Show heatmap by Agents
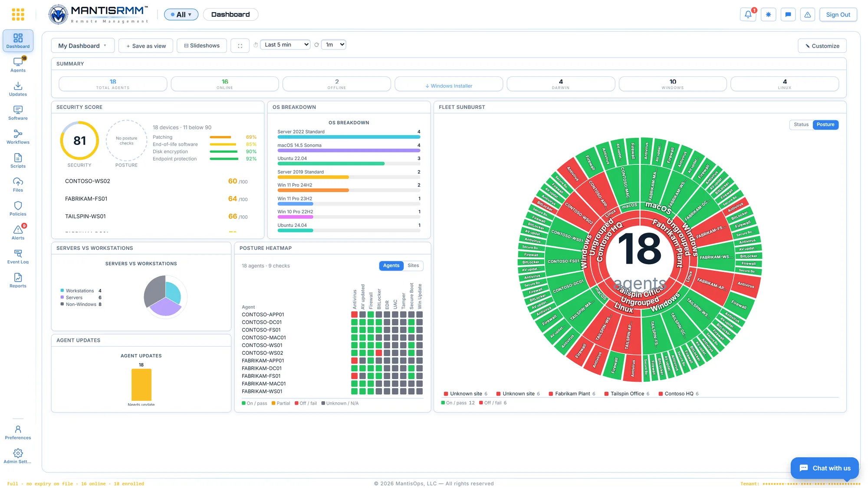 click(x=391, y=265)
